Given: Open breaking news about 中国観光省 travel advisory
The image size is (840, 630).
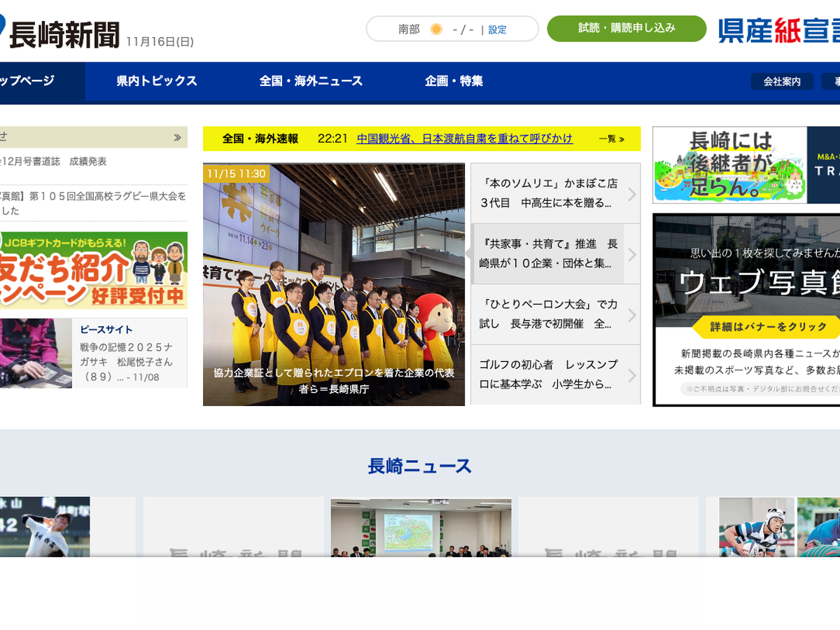Looking at the screenshot, I should 464,139.
